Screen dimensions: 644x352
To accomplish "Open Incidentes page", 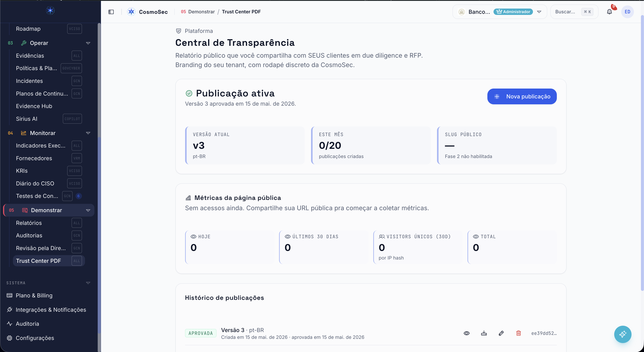I will click(x=49, y=81).
